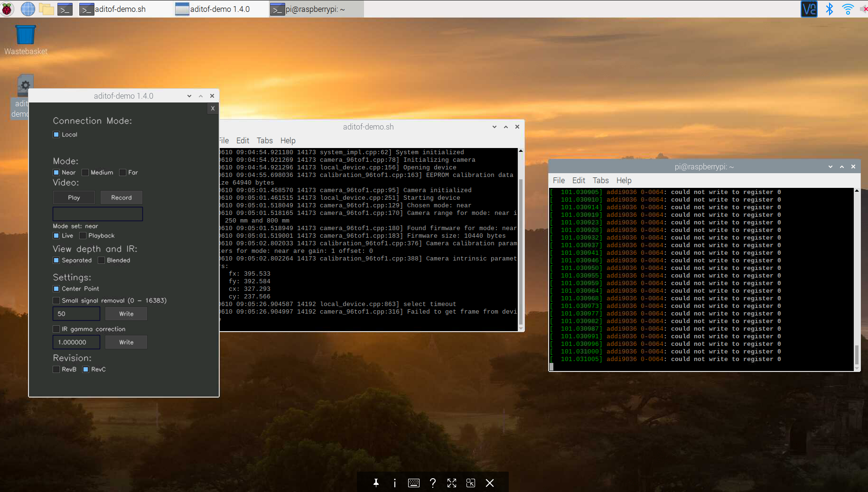Open the pi@raspberrypi window menu chevron
Viewport: 868px width, 492px height.
tap(831, 167)
